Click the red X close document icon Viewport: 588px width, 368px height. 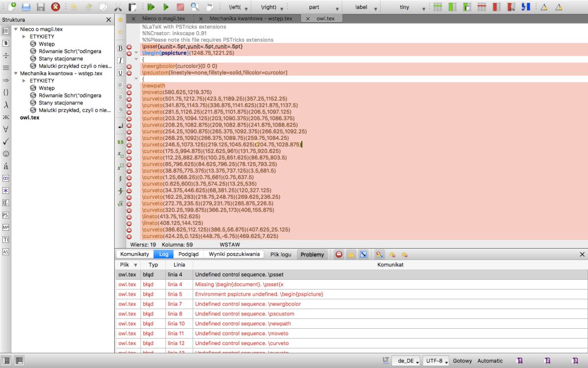pyautogui.click(x=56, y=7)
